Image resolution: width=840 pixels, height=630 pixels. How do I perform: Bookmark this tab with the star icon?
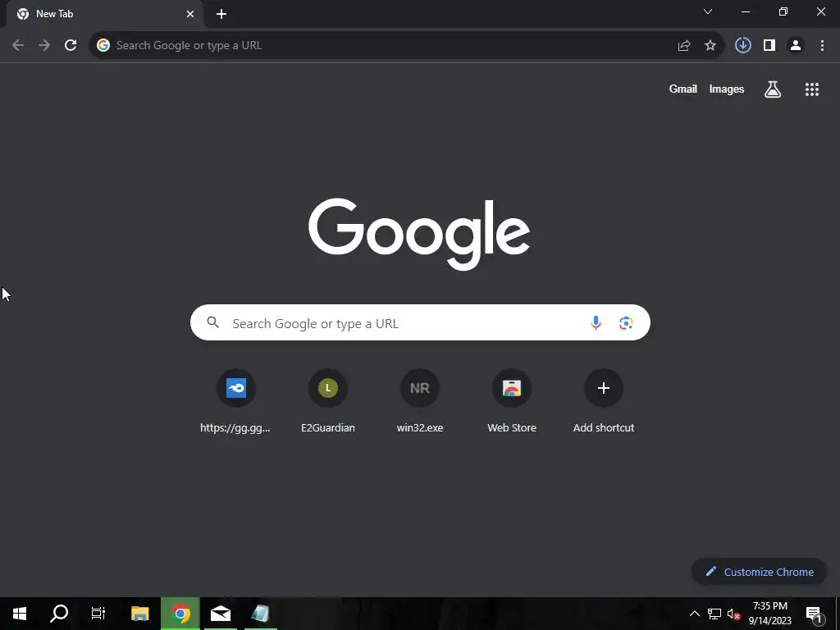pos(710,46)
